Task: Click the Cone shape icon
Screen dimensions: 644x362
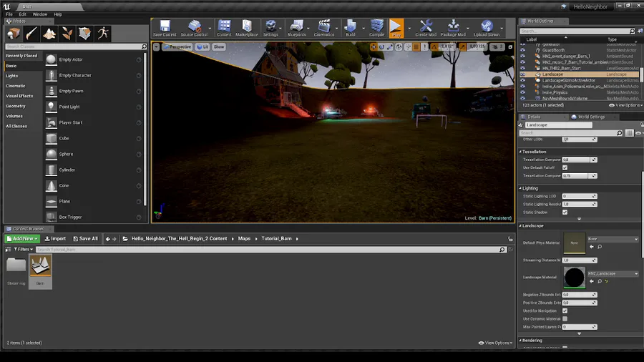Action: [51, 185]
